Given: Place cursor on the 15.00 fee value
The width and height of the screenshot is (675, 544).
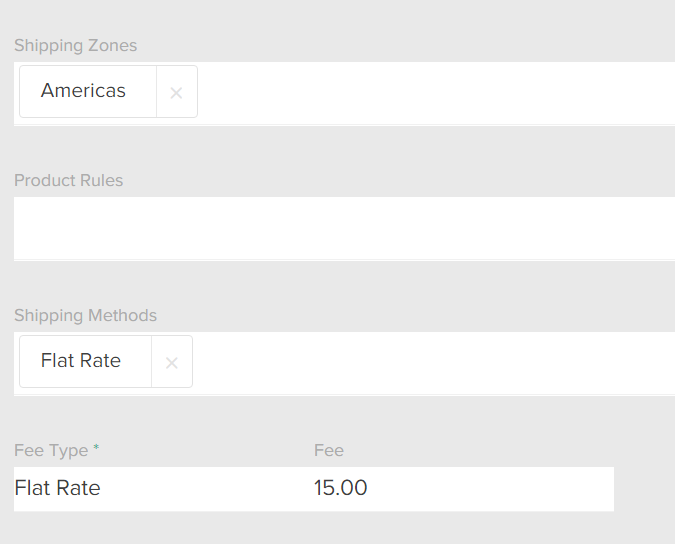Looking at the screenshot, I should [341, 489].
